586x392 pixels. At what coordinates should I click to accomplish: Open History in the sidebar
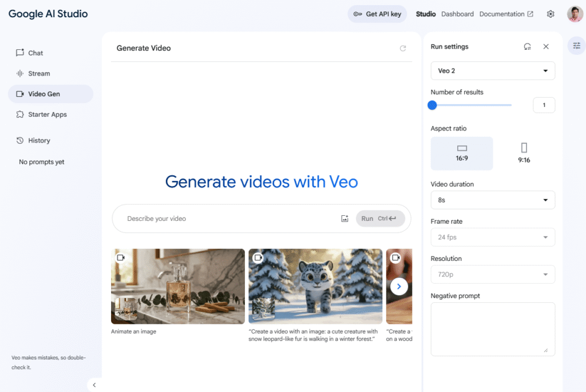coord(50,141)
